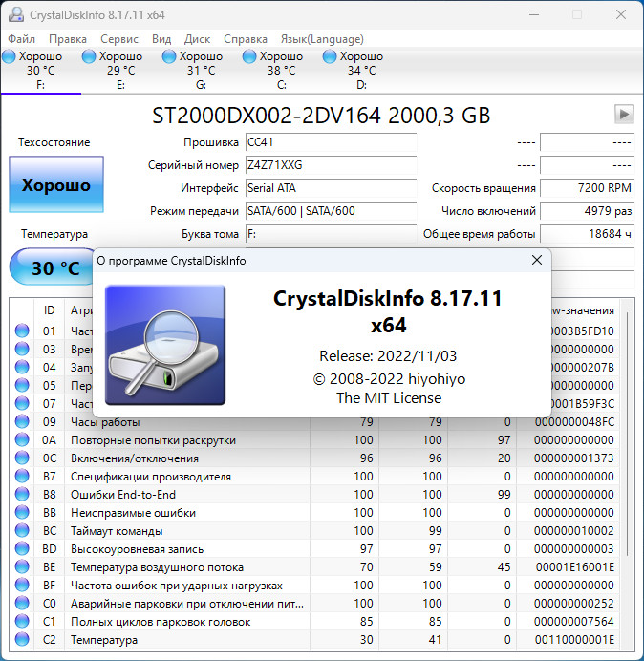This screenshot has height=661, width=644.
Task: Click the status orb for attribute BF
Action: click(x=22, y=586)
